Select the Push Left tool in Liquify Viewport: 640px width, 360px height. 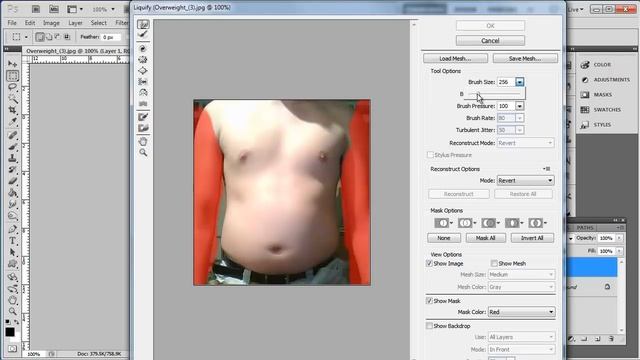[143, 82]
